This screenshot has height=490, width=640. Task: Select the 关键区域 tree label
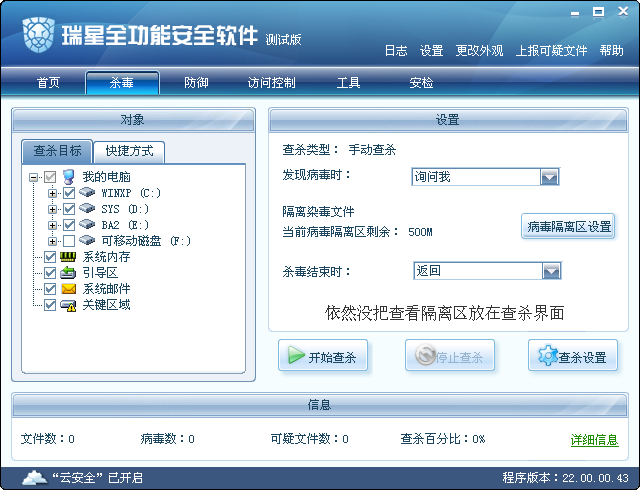(107, 305)
